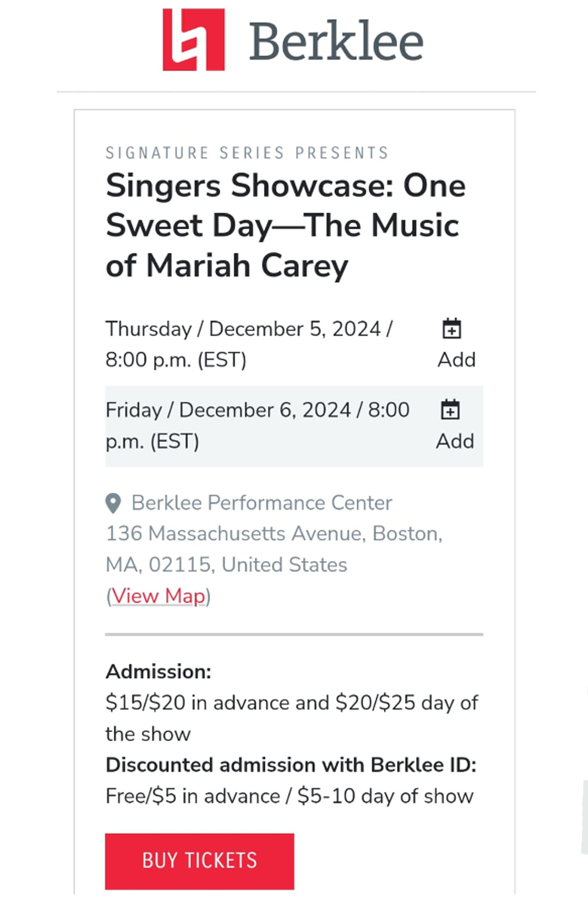Click the red Berklee logo icon

point(194,40)
